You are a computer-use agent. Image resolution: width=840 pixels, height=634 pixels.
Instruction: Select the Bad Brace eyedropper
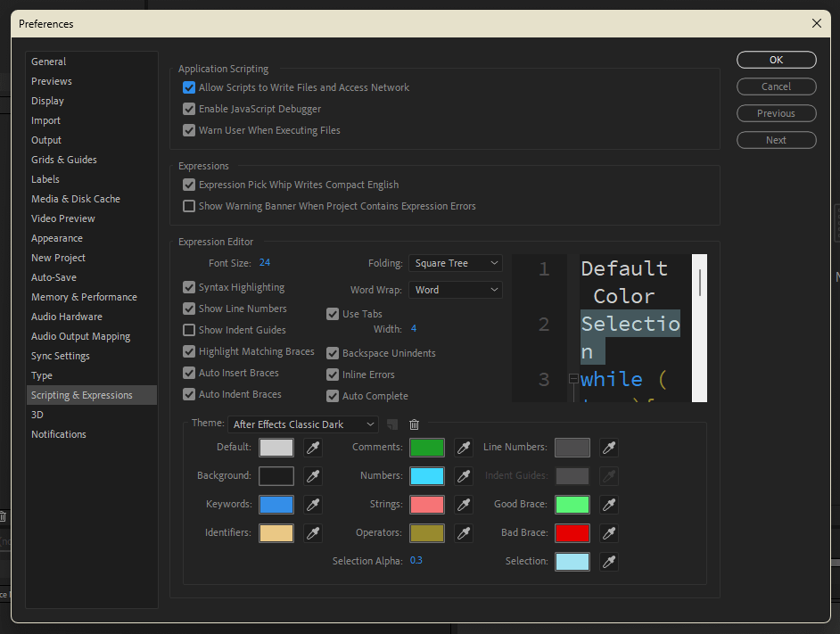pos(609,533)
